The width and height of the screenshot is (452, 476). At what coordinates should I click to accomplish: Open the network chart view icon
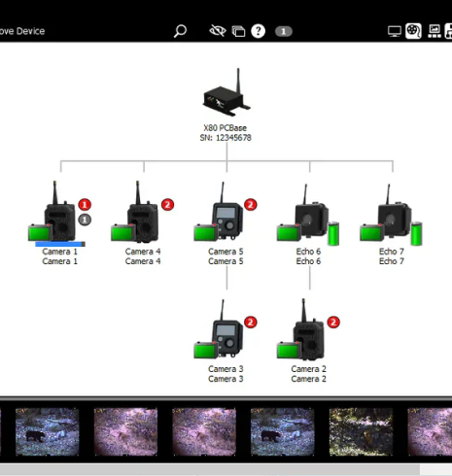click(x=435, y=31)
